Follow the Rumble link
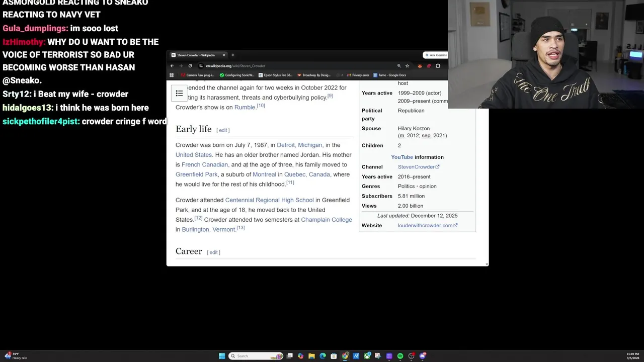644x362 pixels. point(245,108)
